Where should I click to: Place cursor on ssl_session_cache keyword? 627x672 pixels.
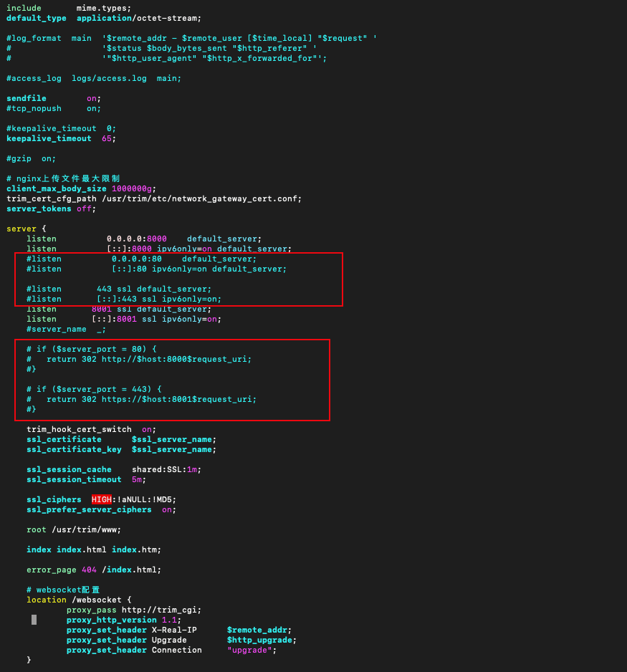click(x=69, y=469)
